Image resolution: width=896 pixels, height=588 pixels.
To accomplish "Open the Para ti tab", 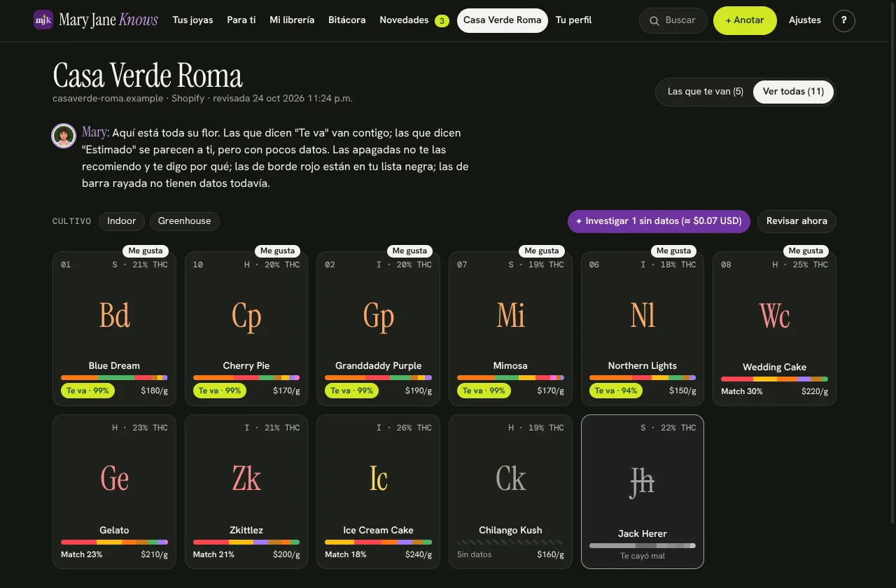I will click(241, 20).
